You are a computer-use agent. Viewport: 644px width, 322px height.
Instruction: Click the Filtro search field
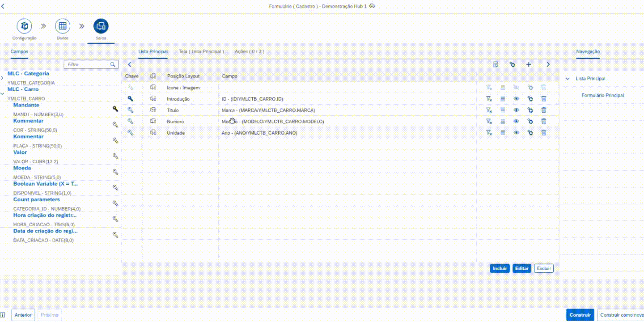87,64
